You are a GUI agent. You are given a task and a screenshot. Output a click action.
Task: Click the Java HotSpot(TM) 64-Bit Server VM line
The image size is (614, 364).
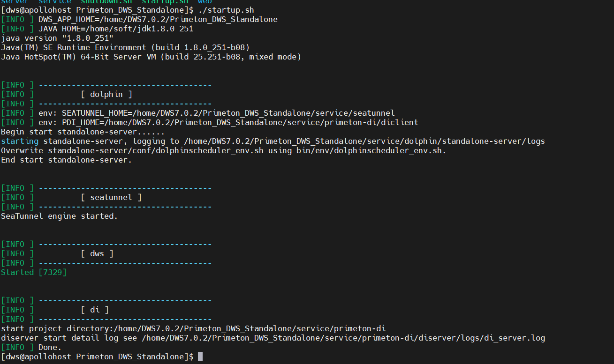(x=151, y=57)
